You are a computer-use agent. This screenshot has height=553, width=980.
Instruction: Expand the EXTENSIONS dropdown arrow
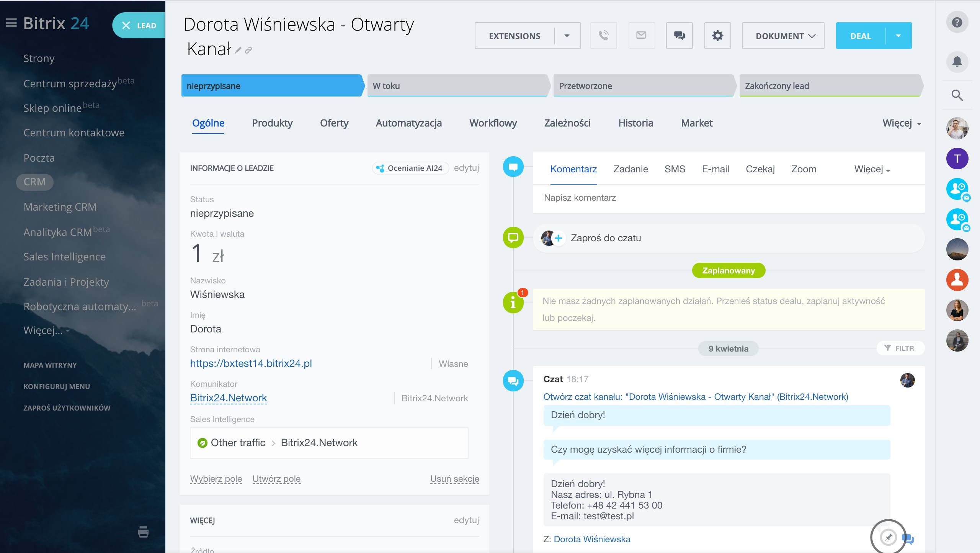click(x=567, y=36)
